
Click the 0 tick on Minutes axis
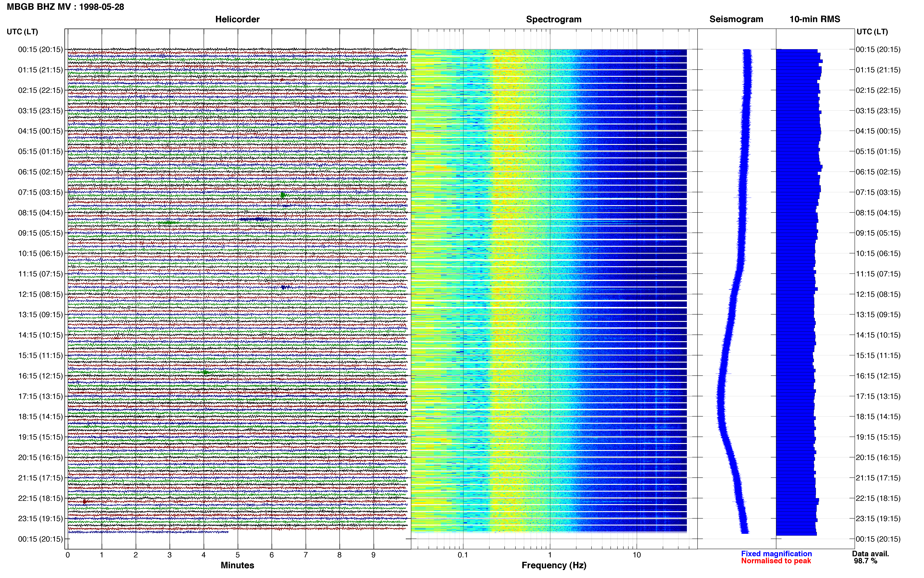coord(68,555)
